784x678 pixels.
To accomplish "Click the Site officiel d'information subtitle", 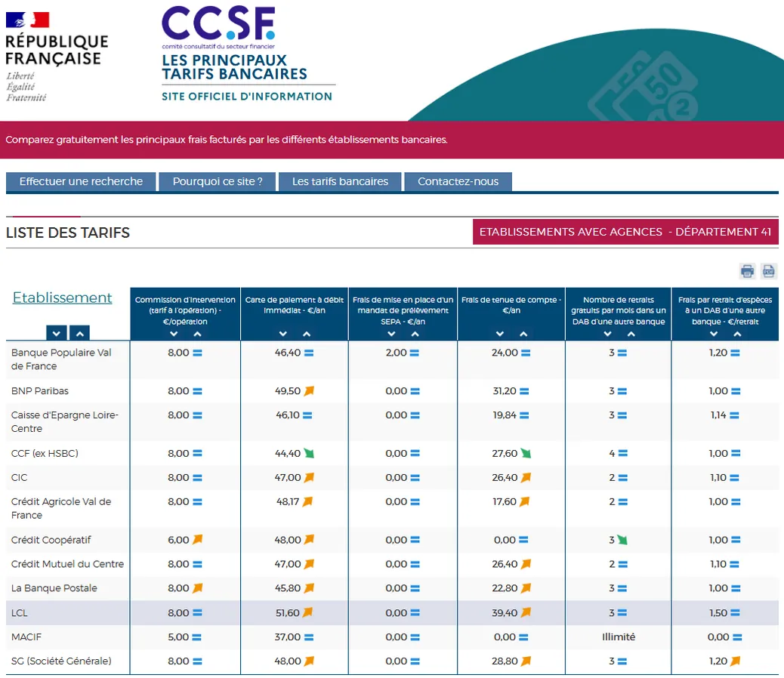I will coord(247,97).
